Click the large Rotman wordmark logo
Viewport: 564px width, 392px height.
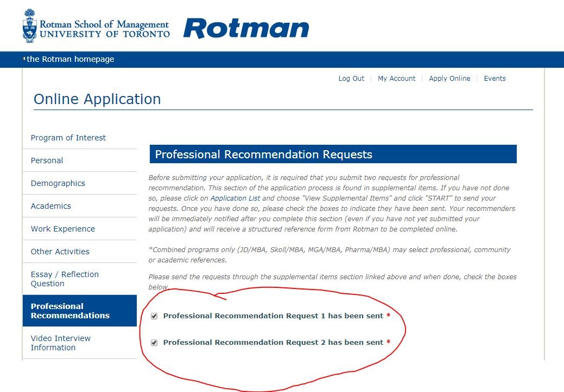tap(246, 28)
